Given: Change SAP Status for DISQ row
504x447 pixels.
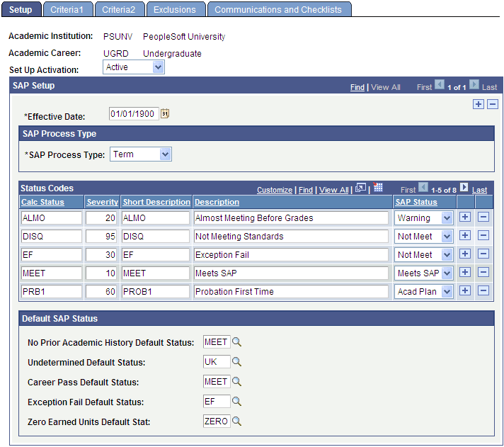Looking at the screenshot, I should [423, 237].
